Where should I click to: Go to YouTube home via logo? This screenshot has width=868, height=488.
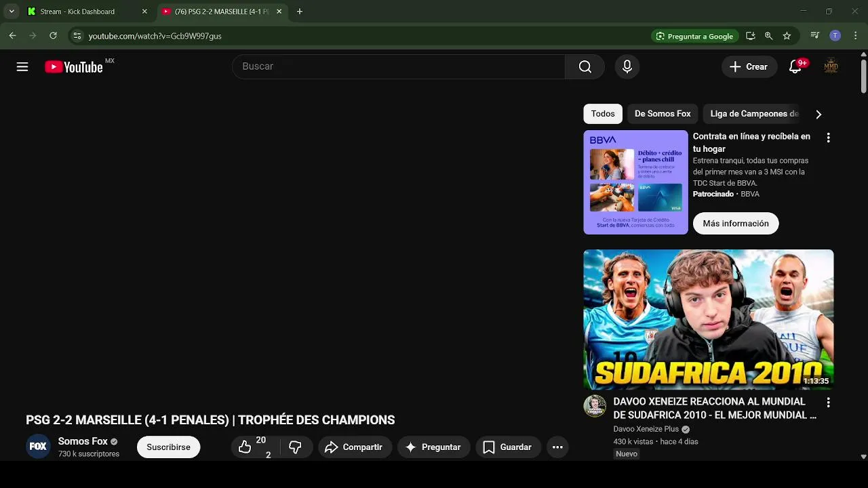coord(74,66)
